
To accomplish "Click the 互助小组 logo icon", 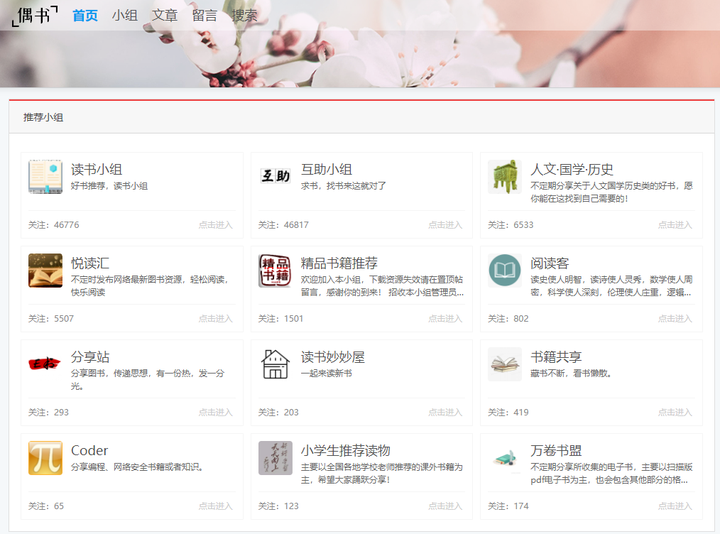I will pos(275,177).
